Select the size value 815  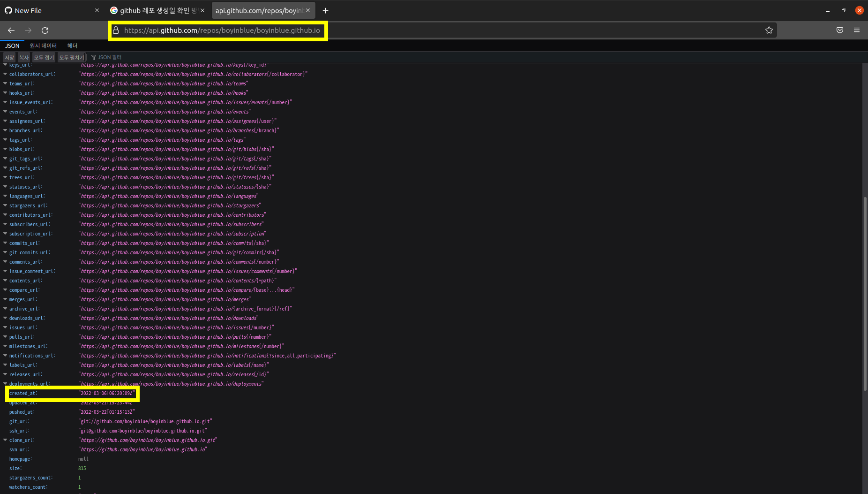pos(82,468)
